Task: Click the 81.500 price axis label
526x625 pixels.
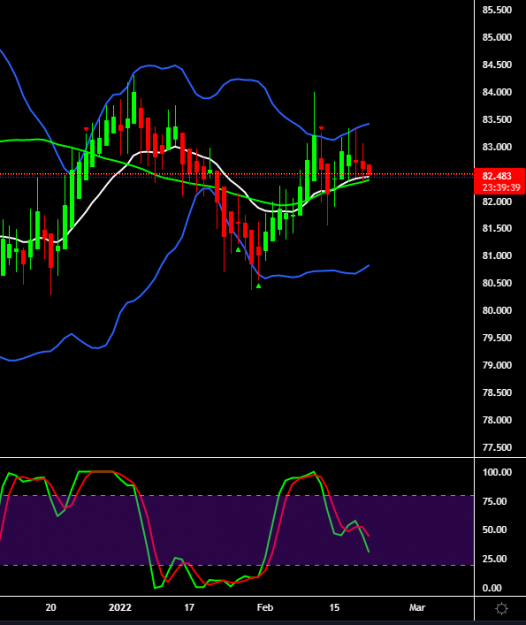Action: click(497, 228)
